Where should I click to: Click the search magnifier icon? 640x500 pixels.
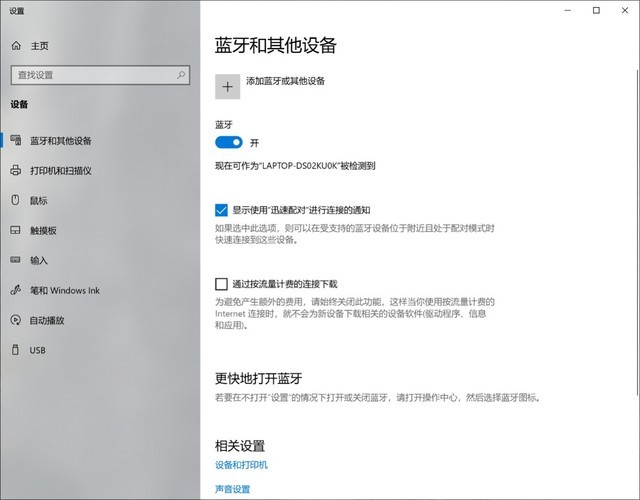tap(181, 75)
